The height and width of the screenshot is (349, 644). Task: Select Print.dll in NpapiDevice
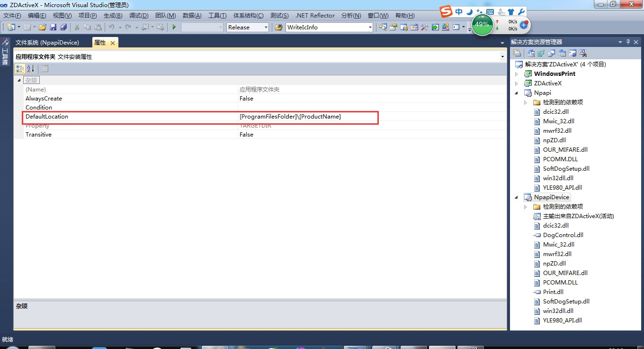click(553, 292)
